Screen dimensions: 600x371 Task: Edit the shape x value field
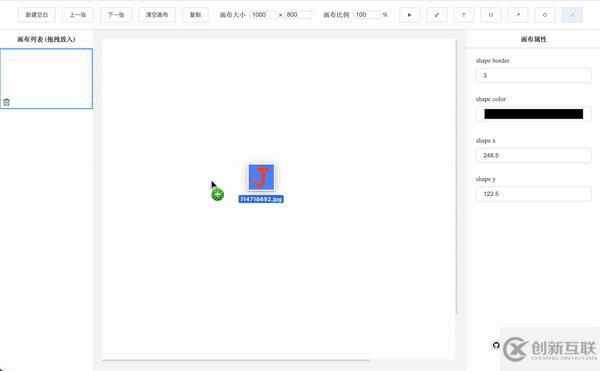533,155
